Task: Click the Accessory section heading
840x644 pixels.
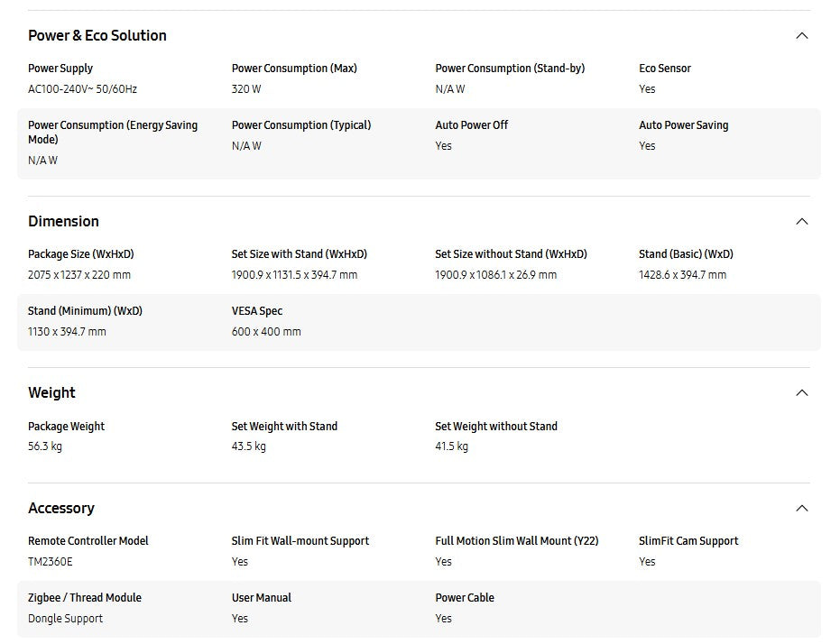Action: [61, 509]
